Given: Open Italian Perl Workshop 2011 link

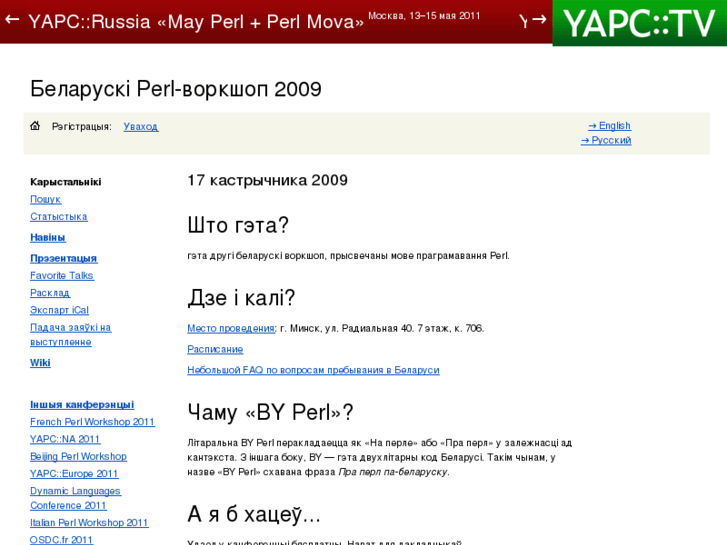Looking at the screenshot, I should click(x=89, y=523).
